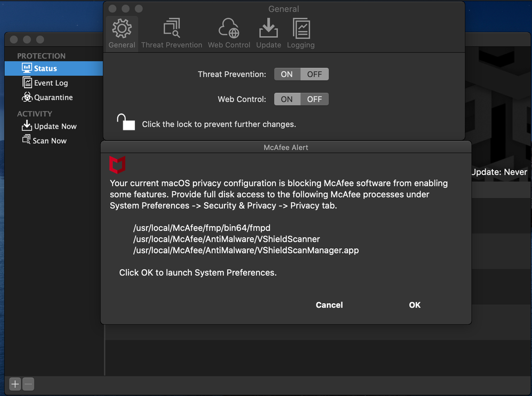Image resolution: width=532 pixels, height=396 pixels.
Task: Open the Logging chart icon
Action: pyautogui.click(x=301, y=34)
